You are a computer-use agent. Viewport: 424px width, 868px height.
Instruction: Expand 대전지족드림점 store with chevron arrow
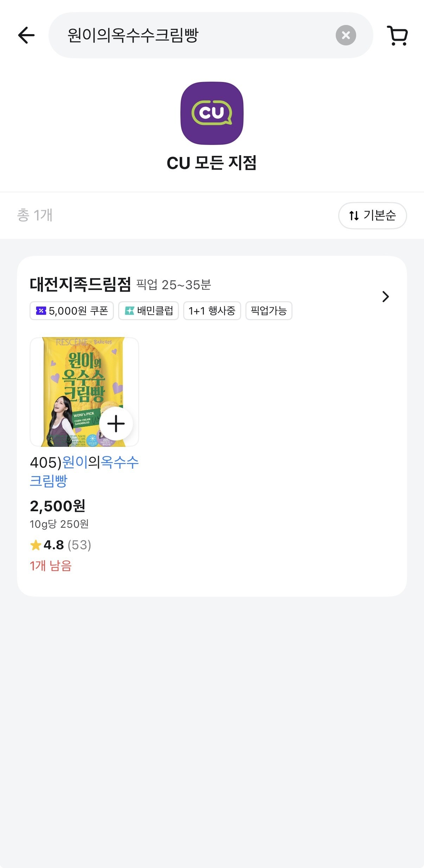click(385, 297)
